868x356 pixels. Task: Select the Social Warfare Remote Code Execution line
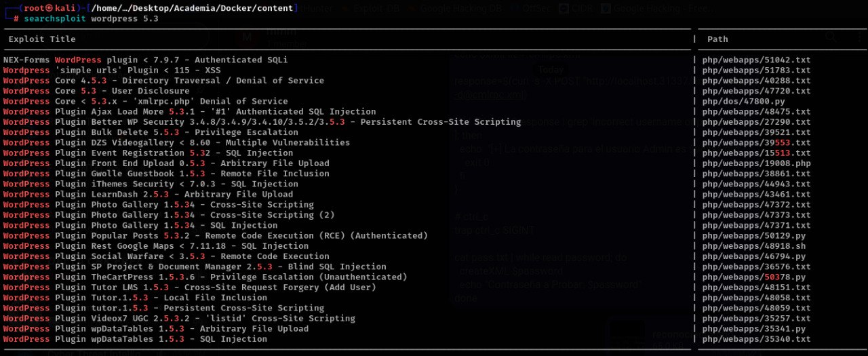pos(166,256)
